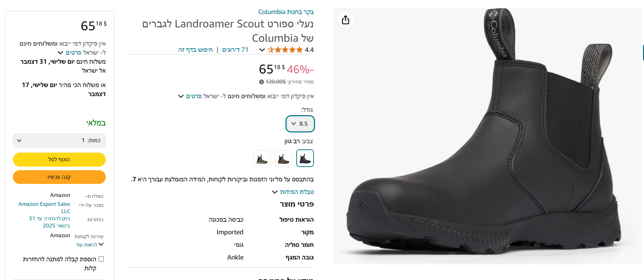This screenshot has height=280, width=644.
Task: Add the boots to cart
Action: click(x=59, y=159)
